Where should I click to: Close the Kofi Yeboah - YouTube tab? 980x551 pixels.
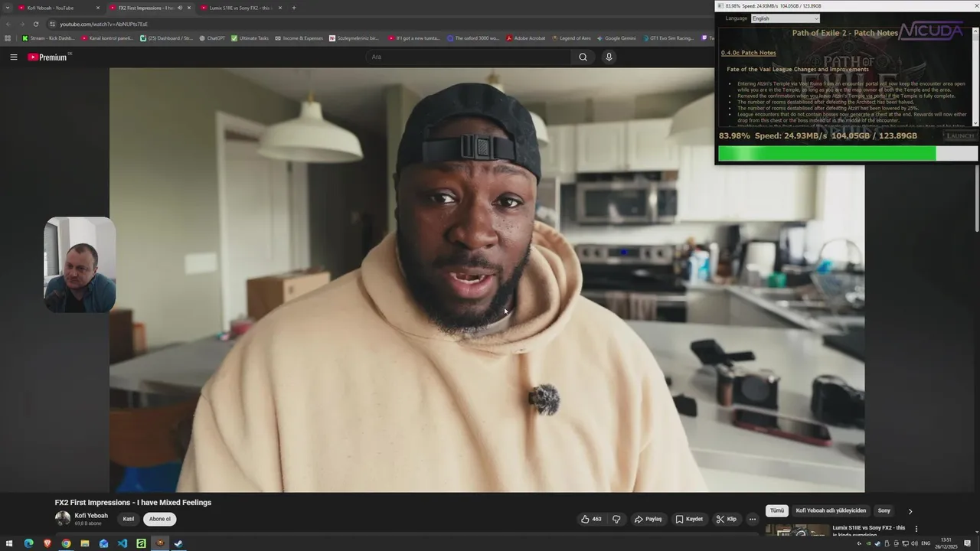pyautogui.click(x=98, y=8)
